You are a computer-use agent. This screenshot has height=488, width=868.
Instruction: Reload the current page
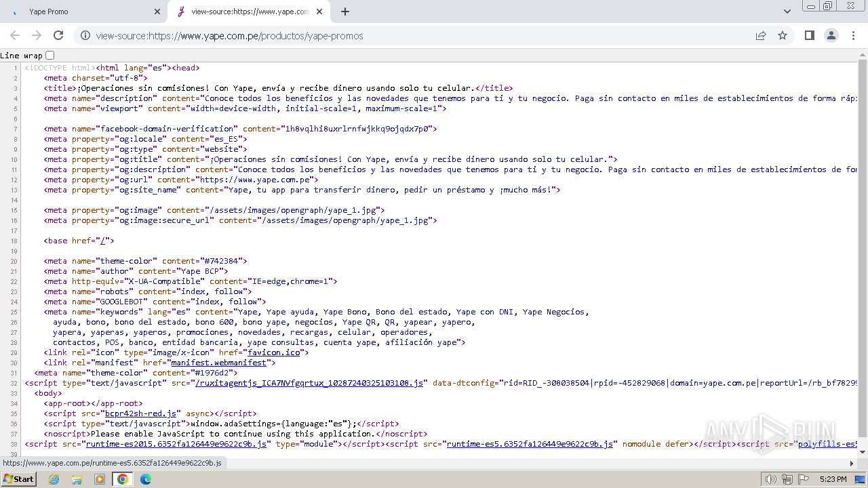click(x=58, y=36)
